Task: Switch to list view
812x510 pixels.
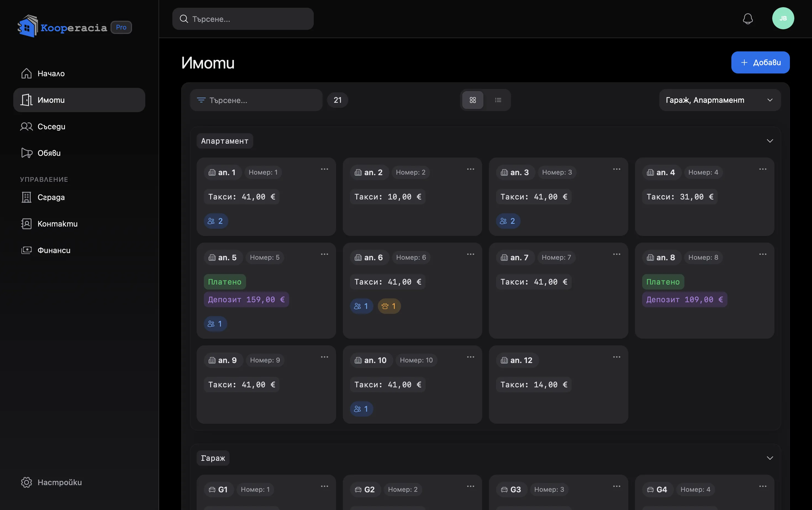Action: pos(498,100)
